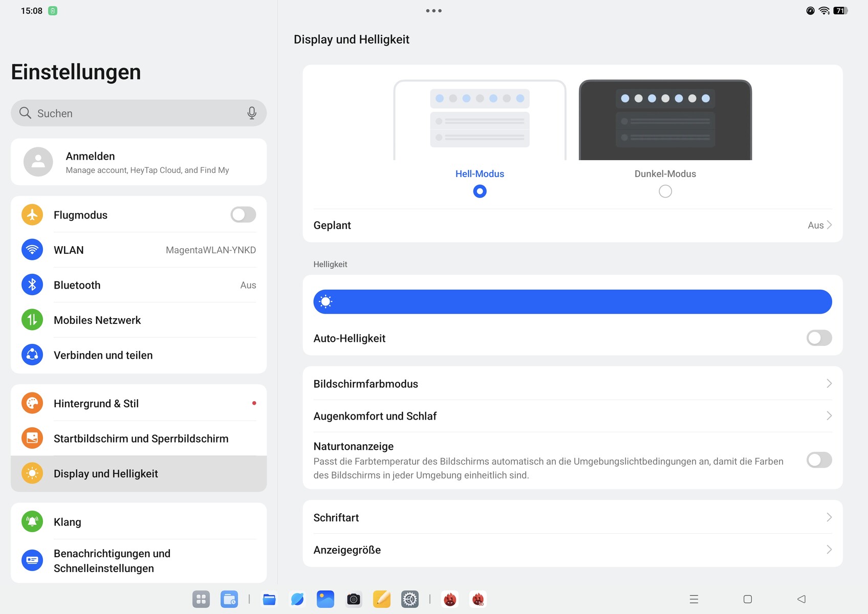Open the WLAN settings entry

pos(139,250)
